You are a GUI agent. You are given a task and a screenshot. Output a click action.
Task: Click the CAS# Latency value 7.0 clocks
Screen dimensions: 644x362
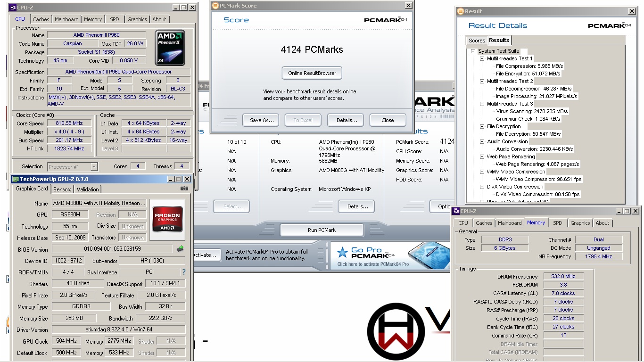(563, 293)
